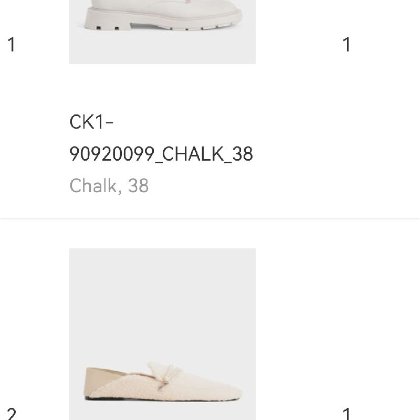Screen dimensions: 420x420
Task: Click the grey Chalk, 38 variant label
Action: (x=109, y=186)
